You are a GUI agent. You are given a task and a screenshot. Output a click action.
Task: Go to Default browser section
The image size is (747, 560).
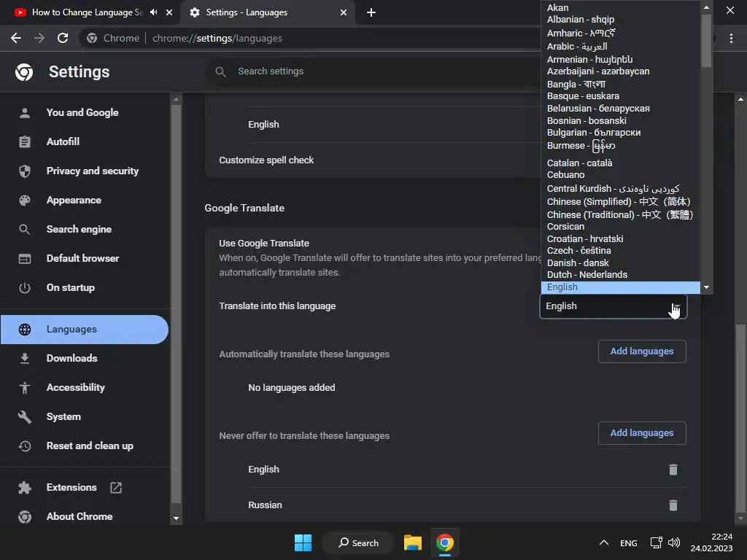pos(83,258)
